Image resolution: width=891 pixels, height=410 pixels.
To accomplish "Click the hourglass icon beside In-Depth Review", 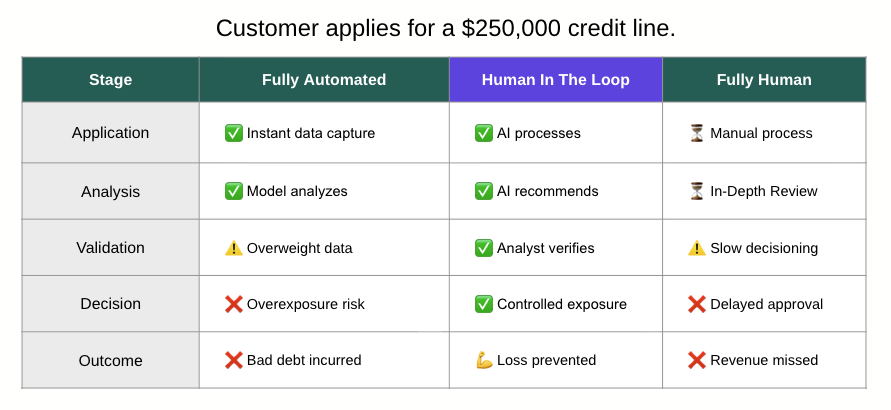I will pyautogui.click(x=697, y=191).
